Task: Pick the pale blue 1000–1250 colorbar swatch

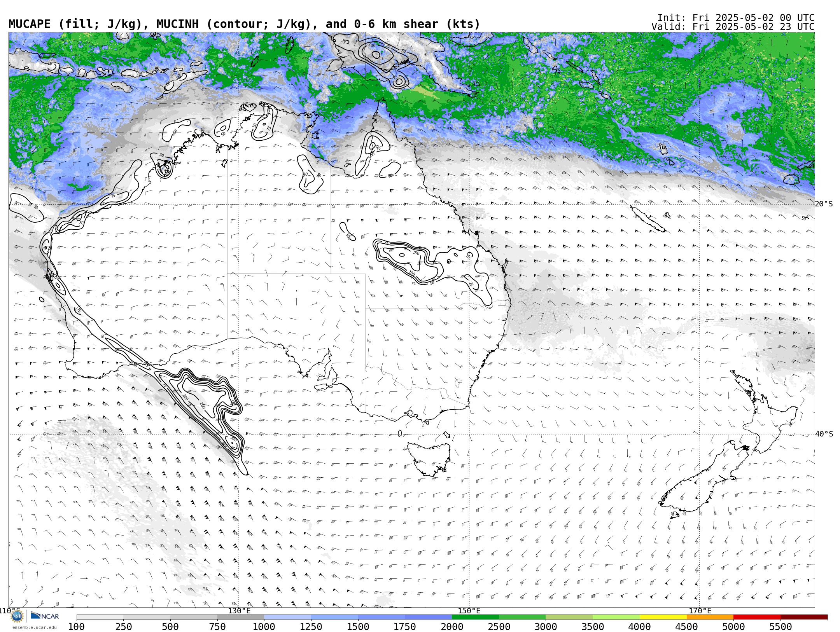Action: 288,617
